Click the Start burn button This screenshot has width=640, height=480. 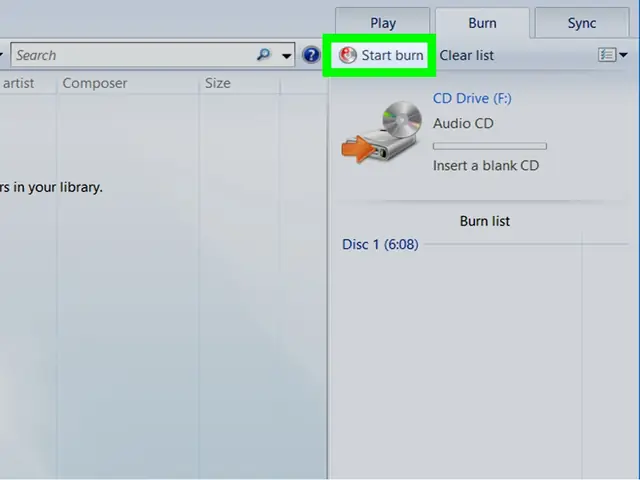pos(380,55)
